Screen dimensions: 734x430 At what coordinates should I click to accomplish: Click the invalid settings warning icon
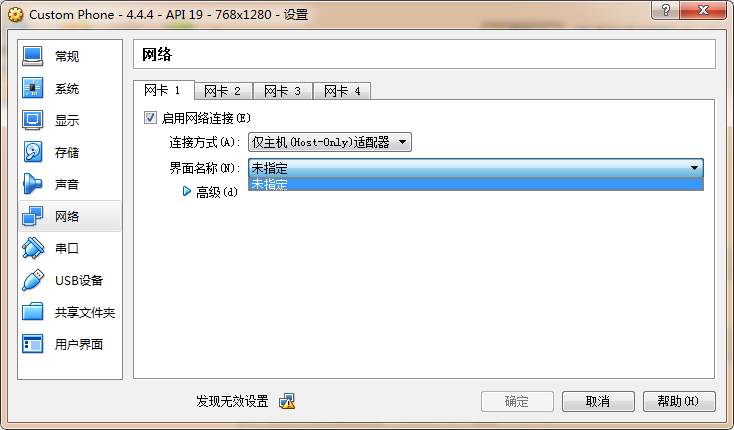[287, 401]
